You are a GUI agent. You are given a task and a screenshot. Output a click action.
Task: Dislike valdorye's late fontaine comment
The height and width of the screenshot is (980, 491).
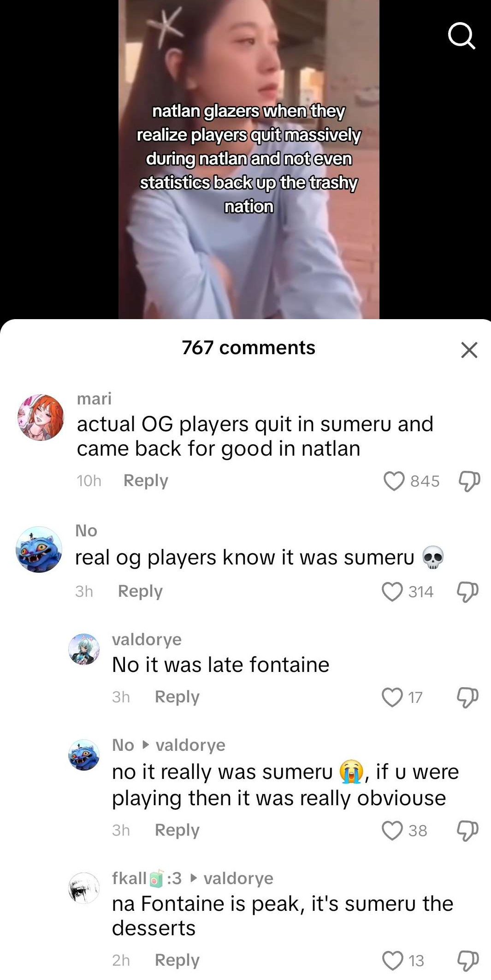tap(467, 697)
